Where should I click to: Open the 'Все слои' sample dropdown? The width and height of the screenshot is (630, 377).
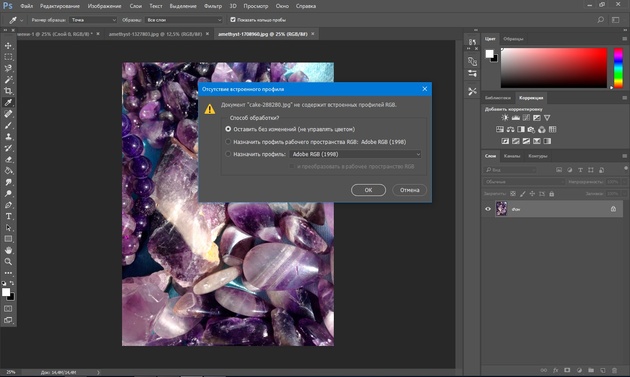point(184,20)
